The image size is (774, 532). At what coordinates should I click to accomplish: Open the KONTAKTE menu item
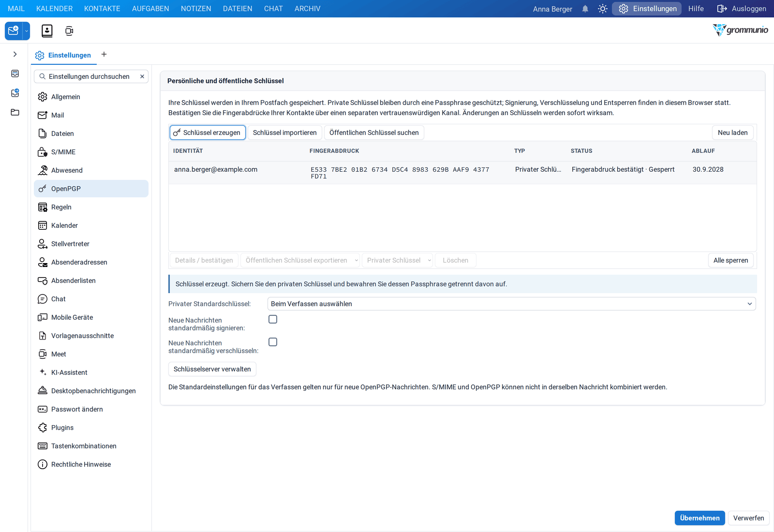102,9
